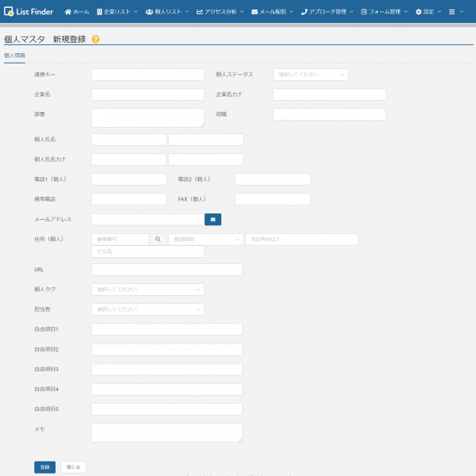Expand the 個人タグ dropdown
This screenshot has height=476, width=476.
tap(148, 290)
